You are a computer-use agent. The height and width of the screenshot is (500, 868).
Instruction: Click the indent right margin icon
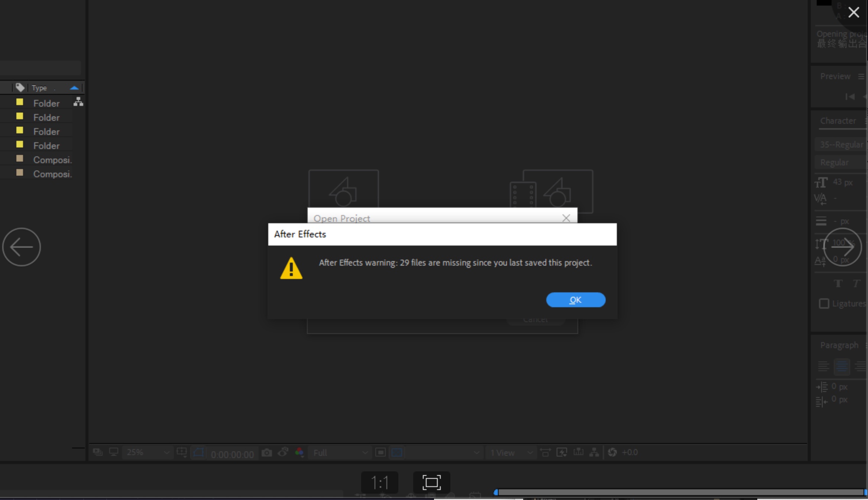(822, 401)
